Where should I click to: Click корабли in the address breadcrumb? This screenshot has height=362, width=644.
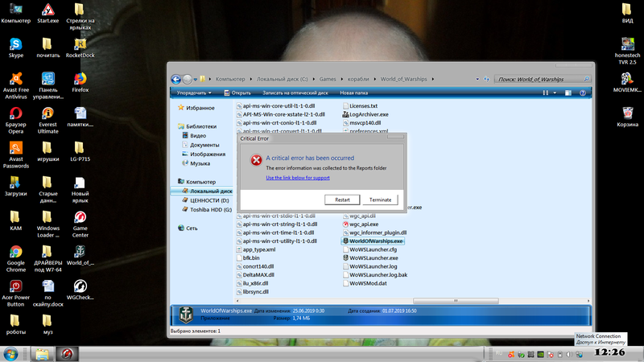coord(358,79)
